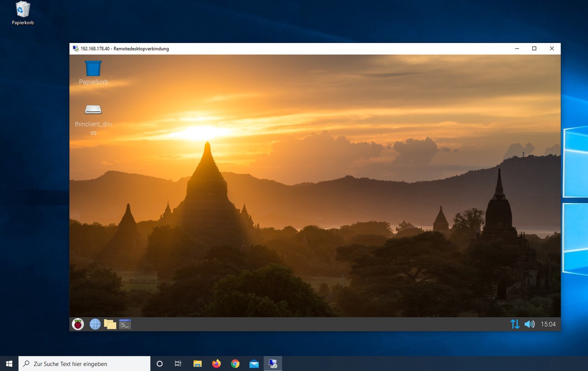Open the Raspberry Pi applications menu

77,324
